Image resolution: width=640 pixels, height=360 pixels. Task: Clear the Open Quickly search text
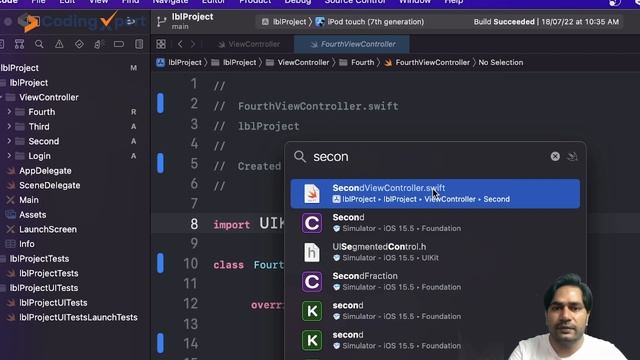(x=555, y=156)
